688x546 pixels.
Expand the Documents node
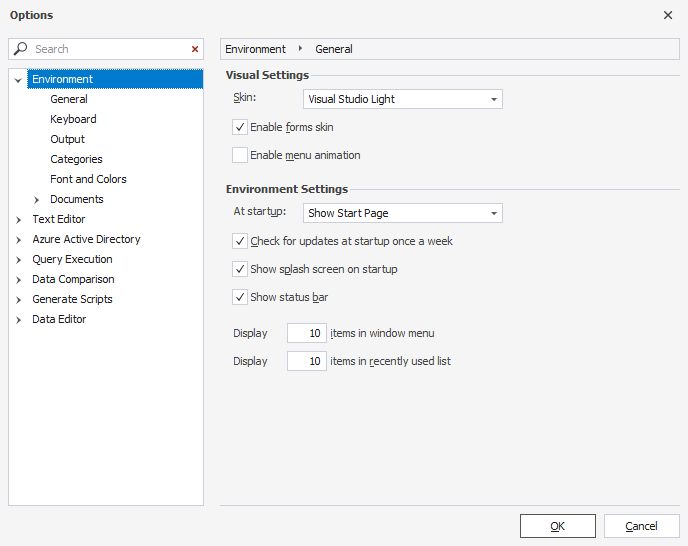36,200
